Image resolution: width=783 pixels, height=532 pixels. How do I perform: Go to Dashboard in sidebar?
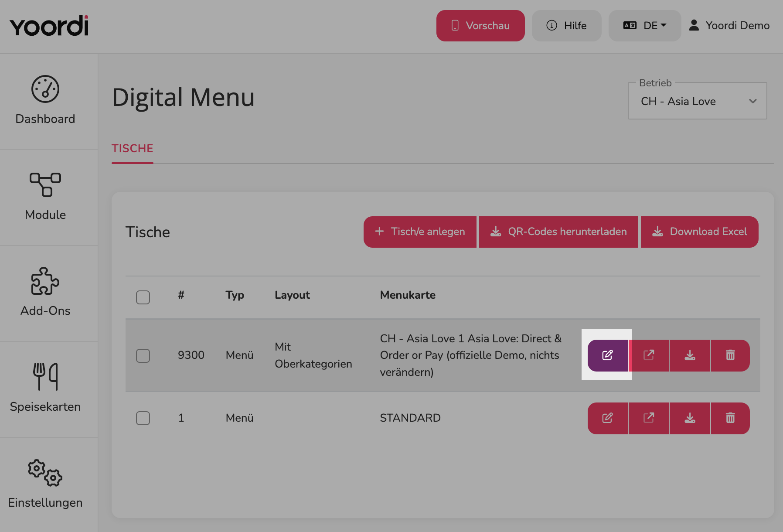click(45, 101)
